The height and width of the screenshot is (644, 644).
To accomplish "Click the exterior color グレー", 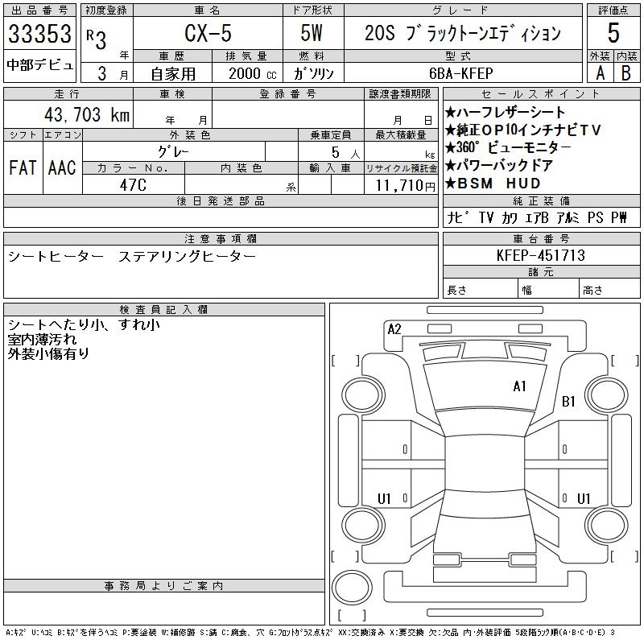I will [173, 152].
